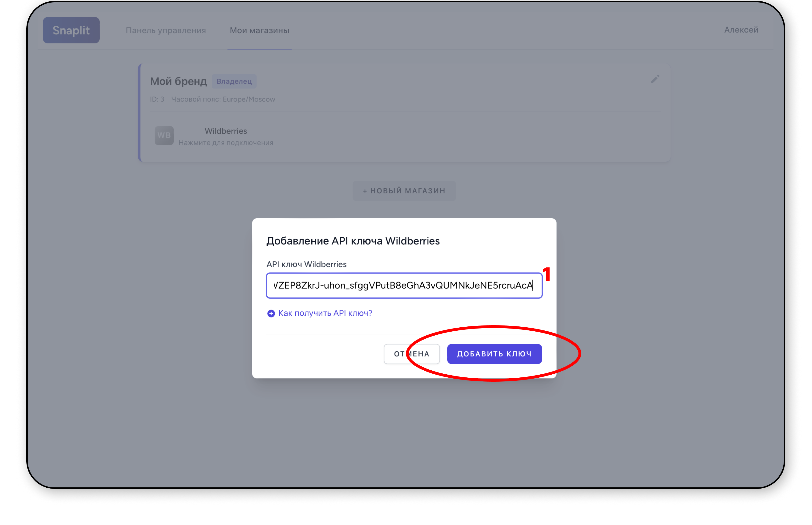Click the ID: 3 label
This screenshot has width=812, height=525.
click(157, 100)
